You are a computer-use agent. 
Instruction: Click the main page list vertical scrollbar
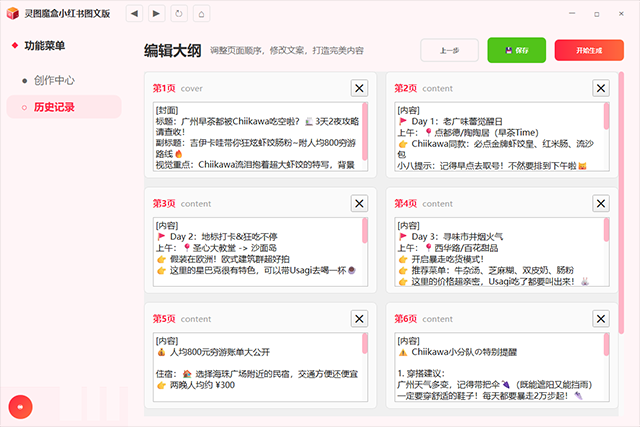(x=621, y=203)
